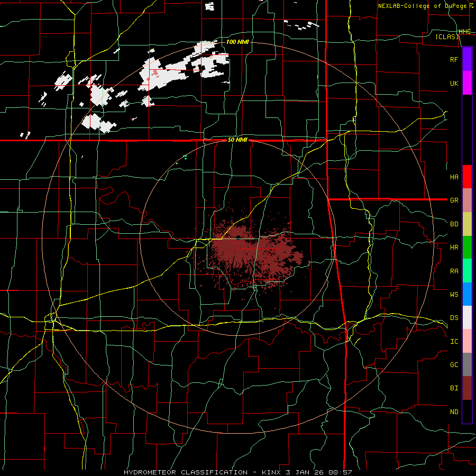The height and width of the screenshot is (476, 476).
Task: Click the ND black legend swatch
Action: [x=467, y=411]
